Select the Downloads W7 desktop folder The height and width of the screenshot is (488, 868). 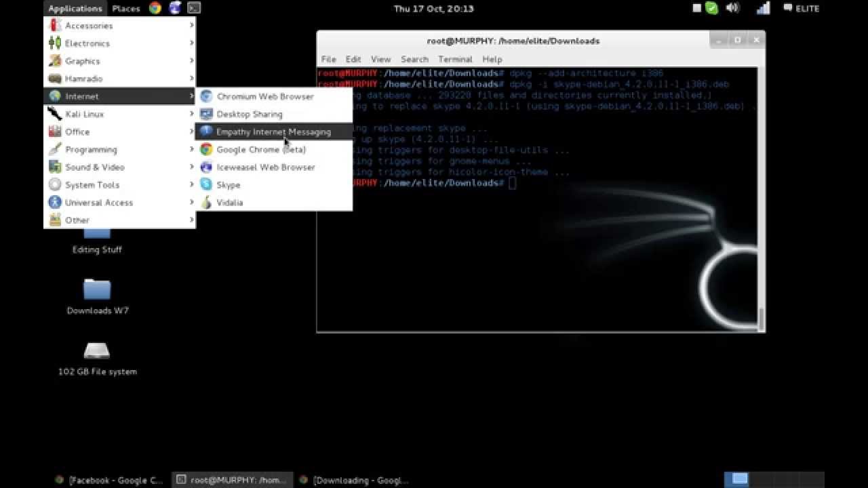97,296
